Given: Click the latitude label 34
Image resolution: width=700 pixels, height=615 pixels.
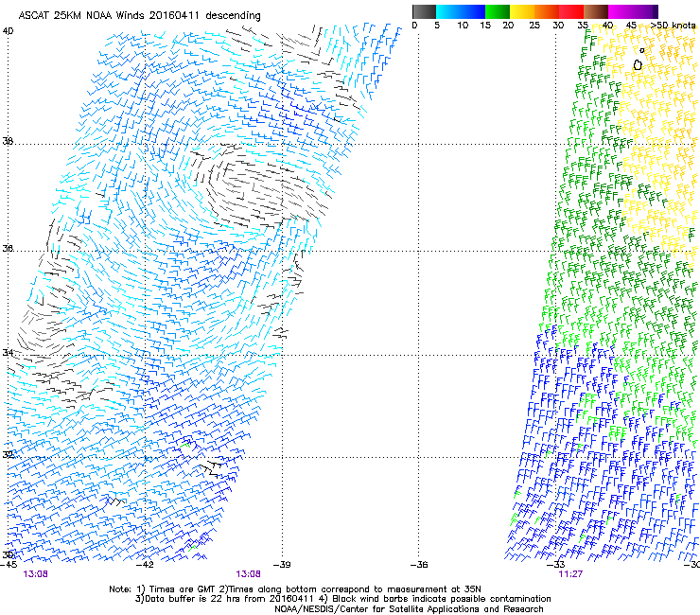Looking at the screenshot, I should pos(8,352).
